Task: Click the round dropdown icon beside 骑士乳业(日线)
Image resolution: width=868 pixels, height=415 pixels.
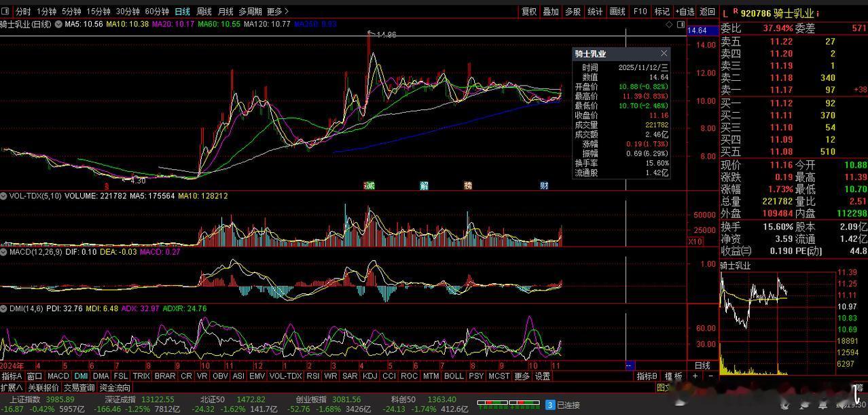Action: coord(58,24)
